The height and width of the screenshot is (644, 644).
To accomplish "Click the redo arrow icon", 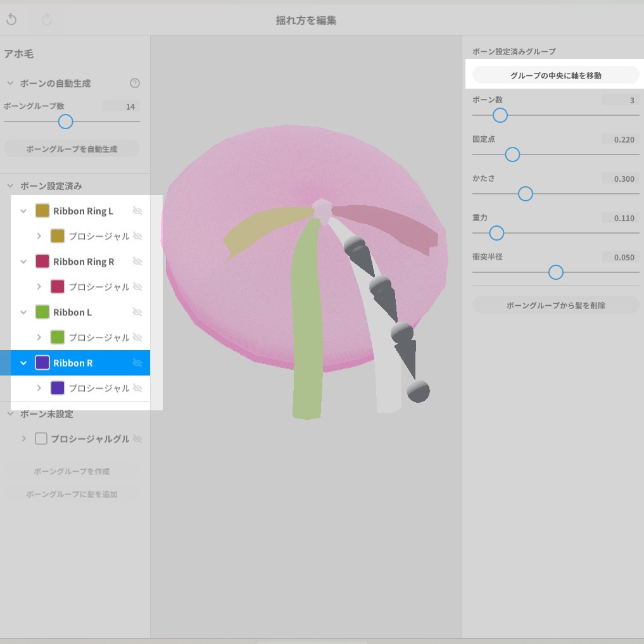I will tap(46, 19).
